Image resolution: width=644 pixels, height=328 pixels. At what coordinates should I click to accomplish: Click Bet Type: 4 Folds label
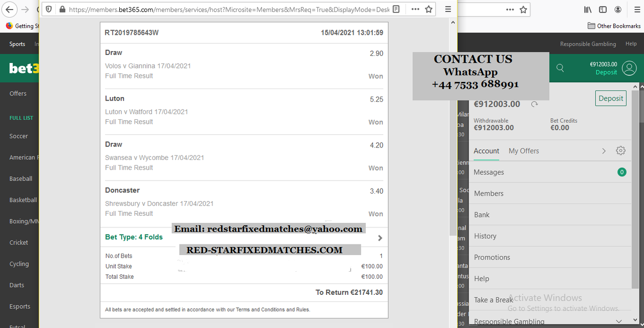pyautogui.click(x=134, y=237)
